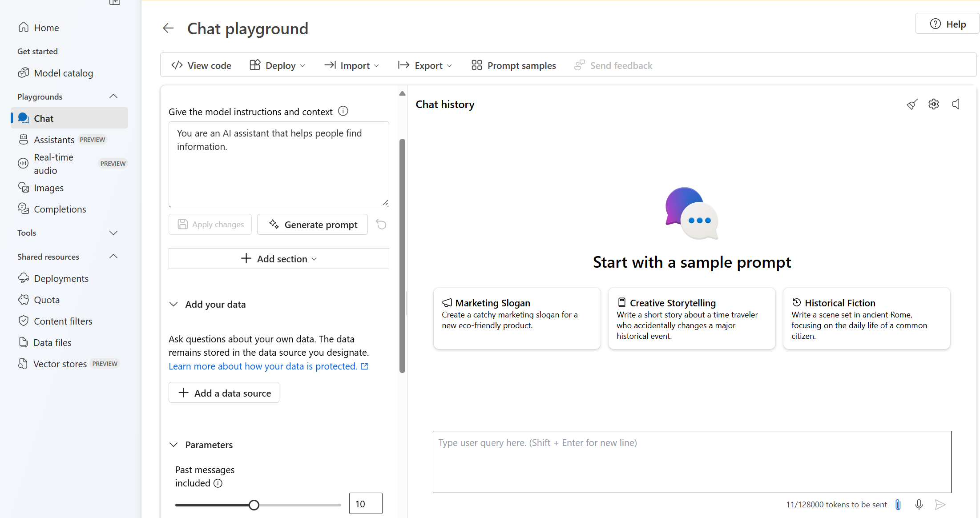
Task: Go to Content filters page
Action: click(63, 321)
